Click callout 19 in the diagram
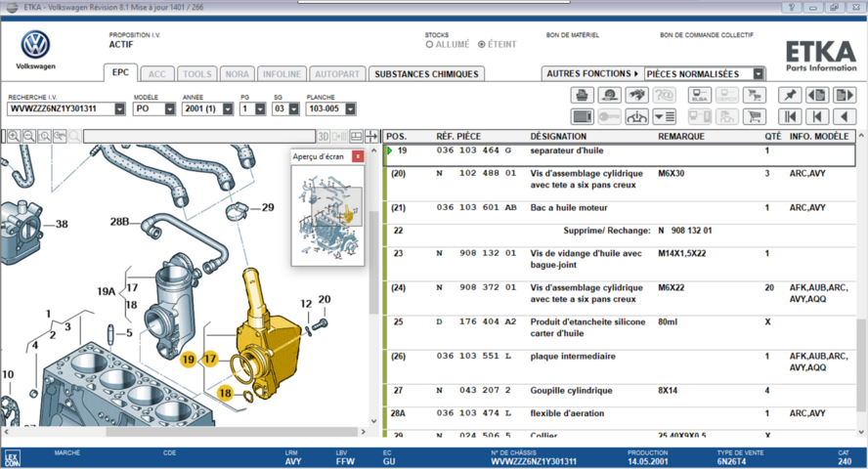Viewport: 868px width, 469px height. [x=189, y=360]
